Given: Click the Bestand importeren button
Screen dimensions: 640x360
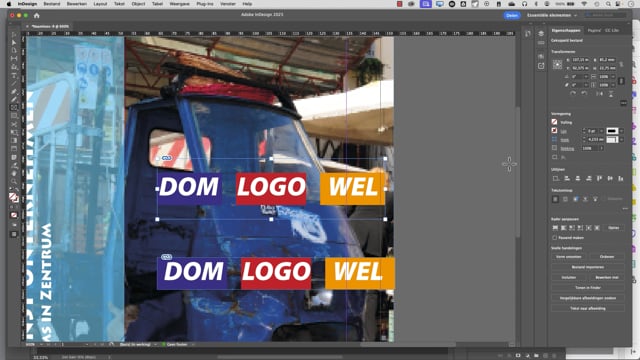Looking at the screenshot, I should click(x=588, y=267).
